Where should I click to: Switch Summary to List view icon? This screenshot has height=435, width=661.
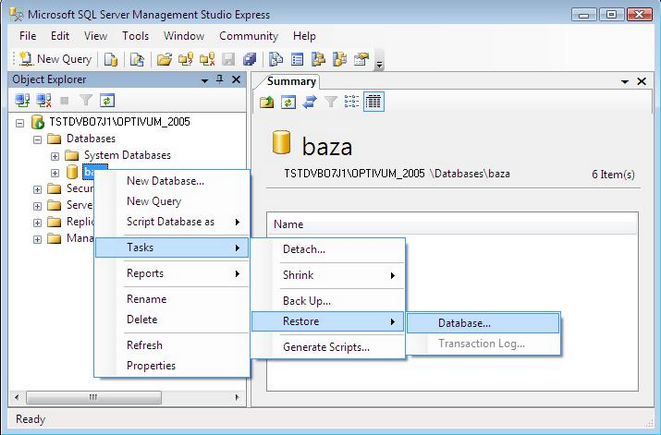point(352,102)
